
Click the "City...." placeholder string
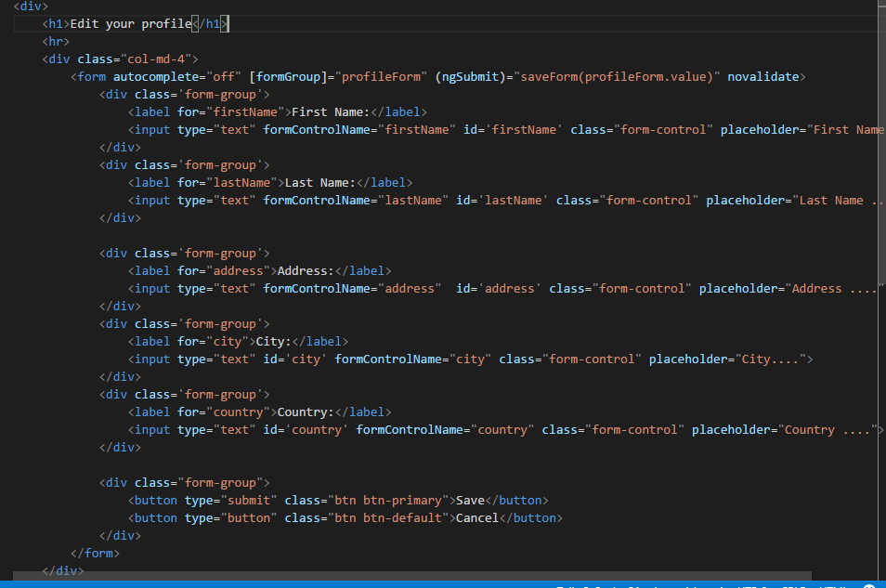770,359
